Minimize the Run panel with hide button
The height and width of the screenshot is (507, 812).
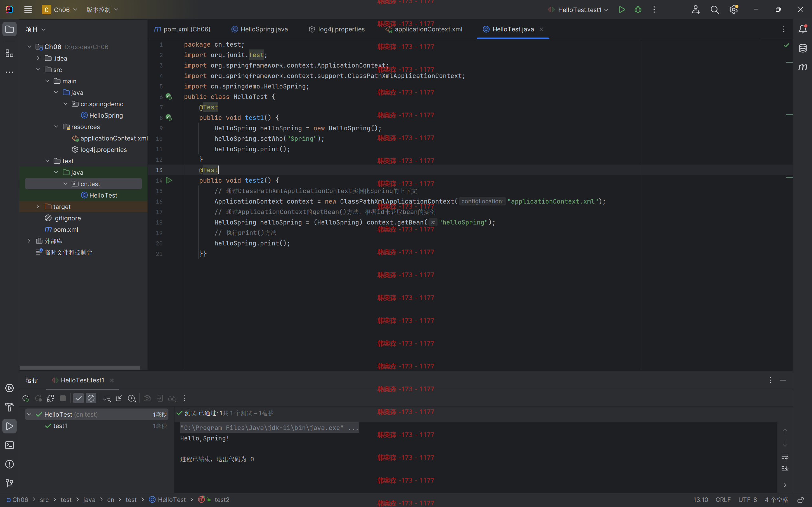pos(783,380)
